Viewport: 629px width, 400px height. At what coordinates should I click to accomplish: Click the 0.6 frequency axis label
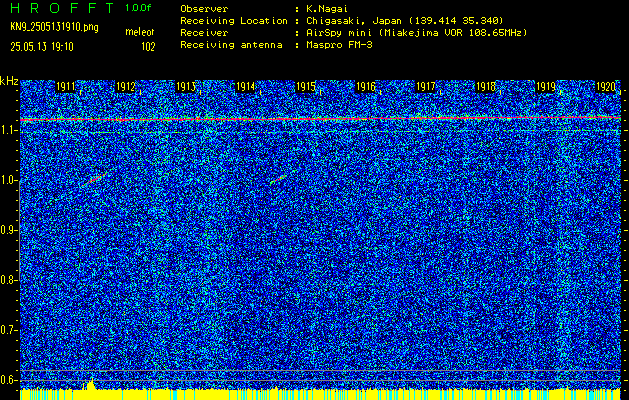(8, 380)
